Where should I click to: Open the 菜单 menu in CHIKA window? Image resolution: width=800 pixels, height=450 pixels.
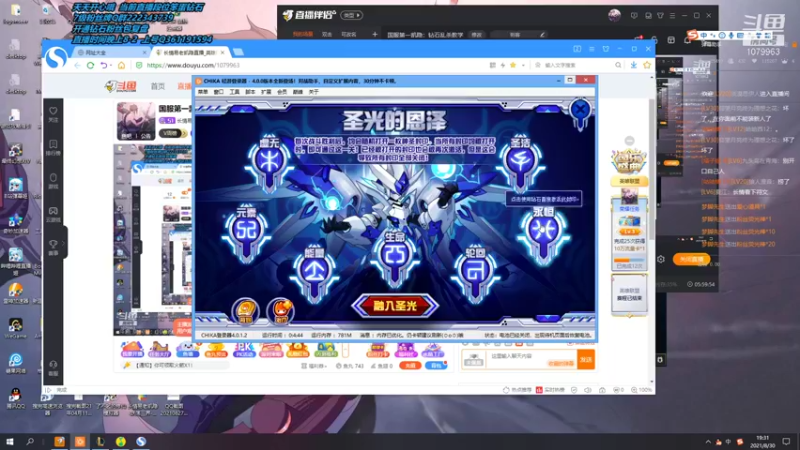[x=203, y=92]
